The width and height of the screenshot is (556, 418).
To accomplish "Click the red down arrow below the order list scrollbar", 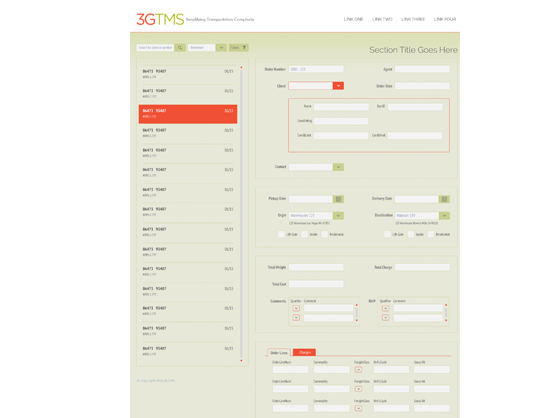I will [x=241, y=361].
